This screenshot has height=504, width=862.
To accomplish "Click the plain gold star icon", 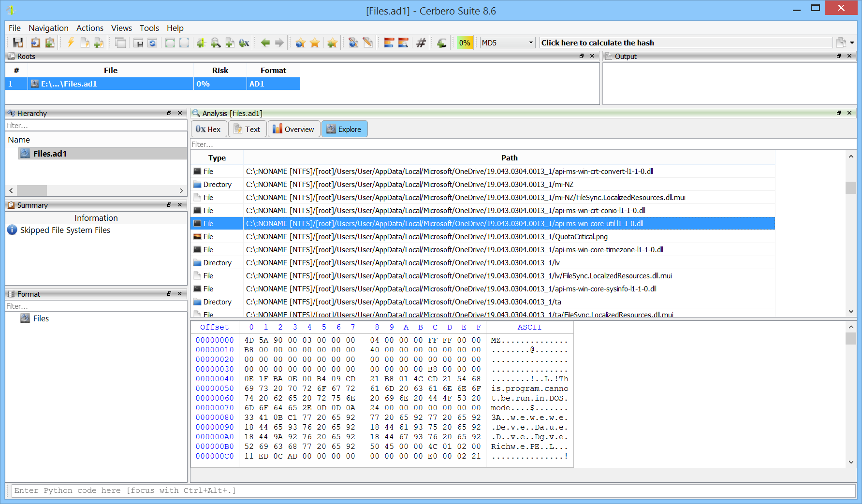I will coord(315,43).
